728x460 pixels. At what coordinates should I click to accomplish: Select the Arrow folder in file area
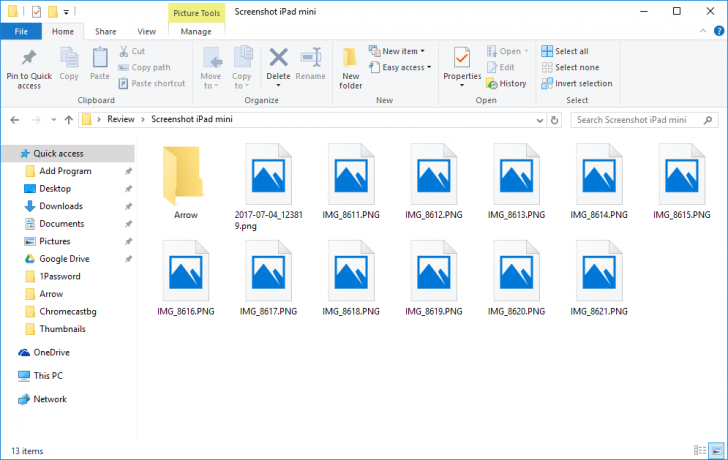click(x=185, y=182)
